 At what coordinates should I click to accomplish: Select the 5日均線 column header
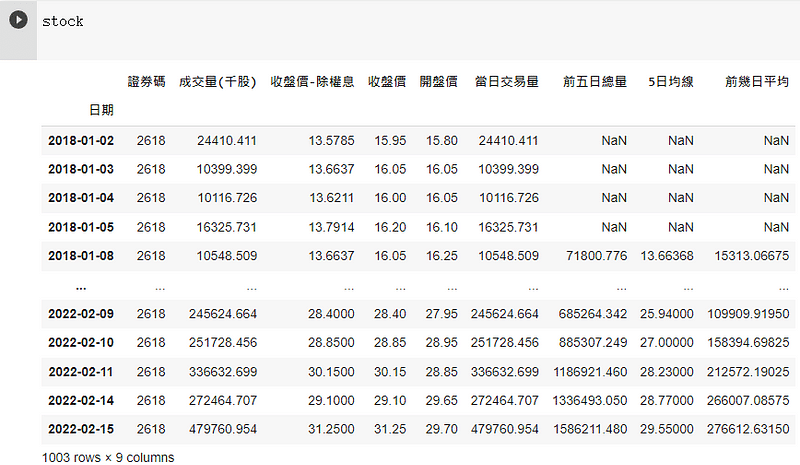pos(670,82)
